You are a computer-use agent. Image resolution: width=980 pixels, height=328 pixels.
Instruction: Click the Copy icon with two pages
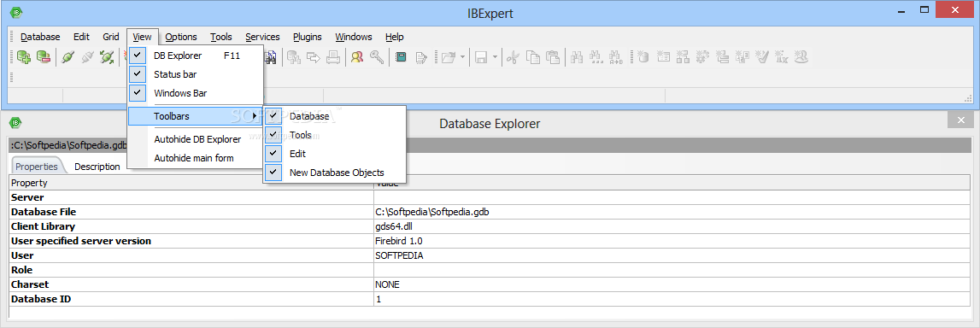(x=533, y=57)
